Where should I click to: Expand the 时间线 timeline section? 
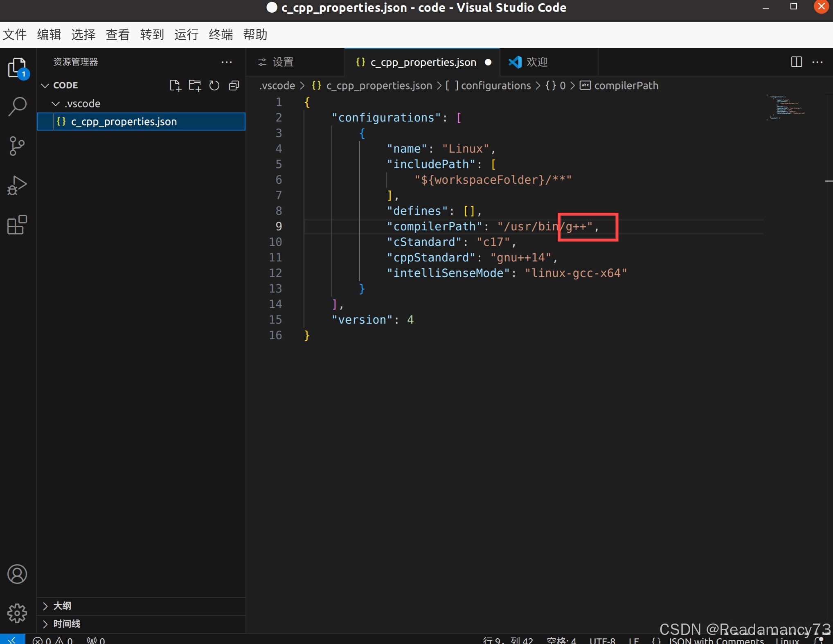(67, 624)
